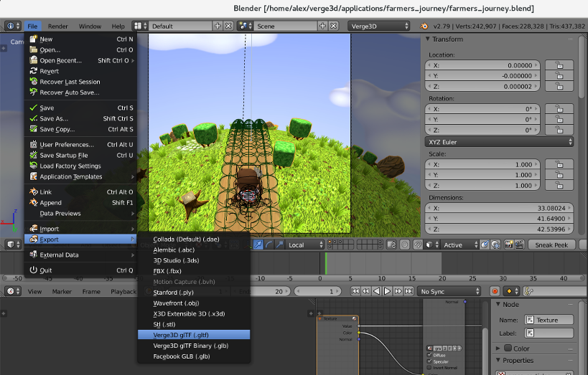Toggle lock on Scale Z
588x375 pixels.
point(559,185)
